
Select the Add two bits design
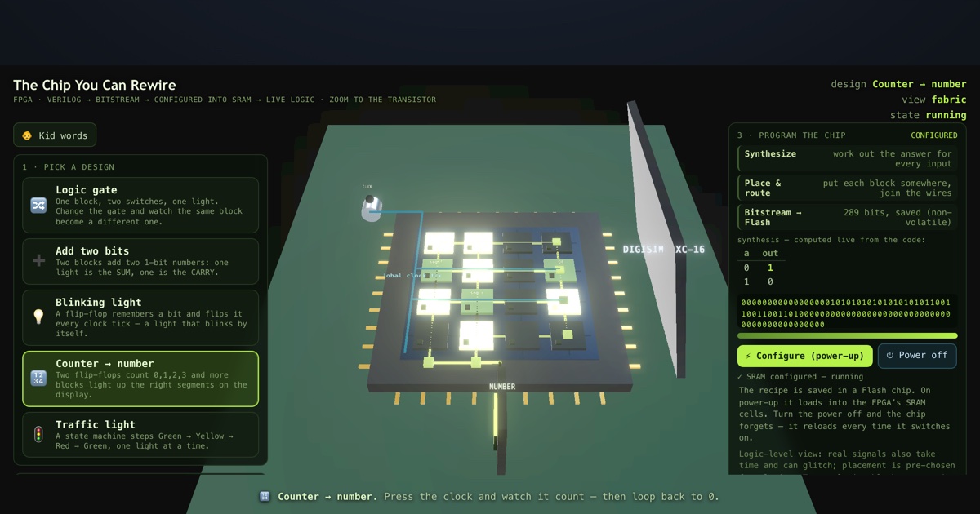point(140,261)
